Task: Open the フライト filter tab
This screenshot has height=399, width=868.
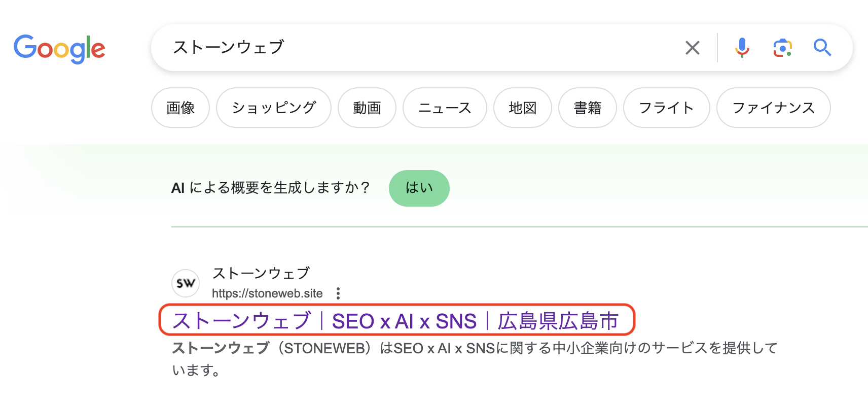Action: pyautogui.click(x=666, y=108)
